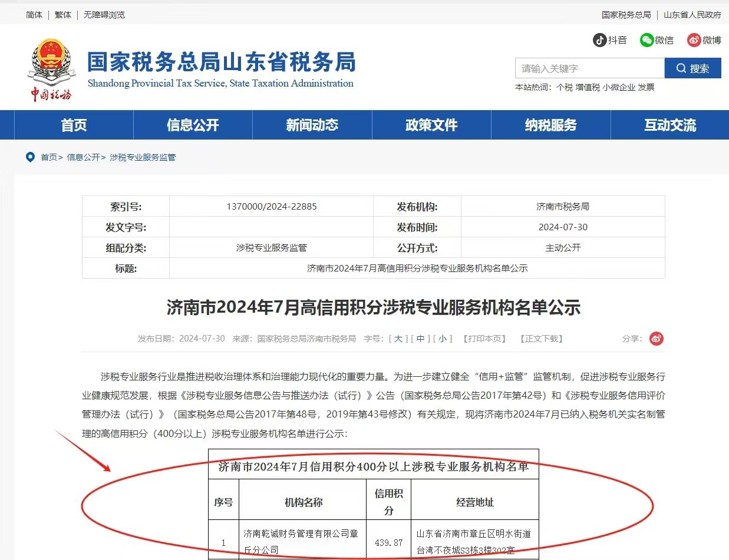Go to 信息公开 in the breadcrumb
This screenshot has width=729, height=560.
84,157
